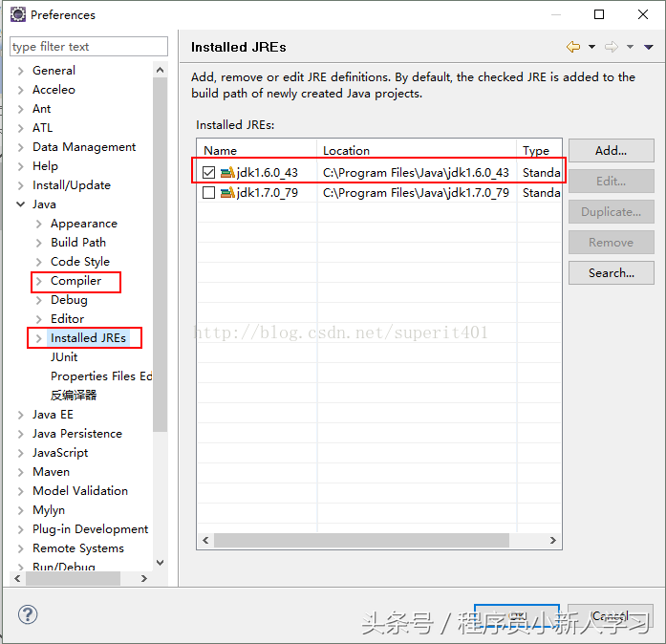Select JUnit preferences page
This screenshot has width=666, height=644.
[x=64, y=357]
